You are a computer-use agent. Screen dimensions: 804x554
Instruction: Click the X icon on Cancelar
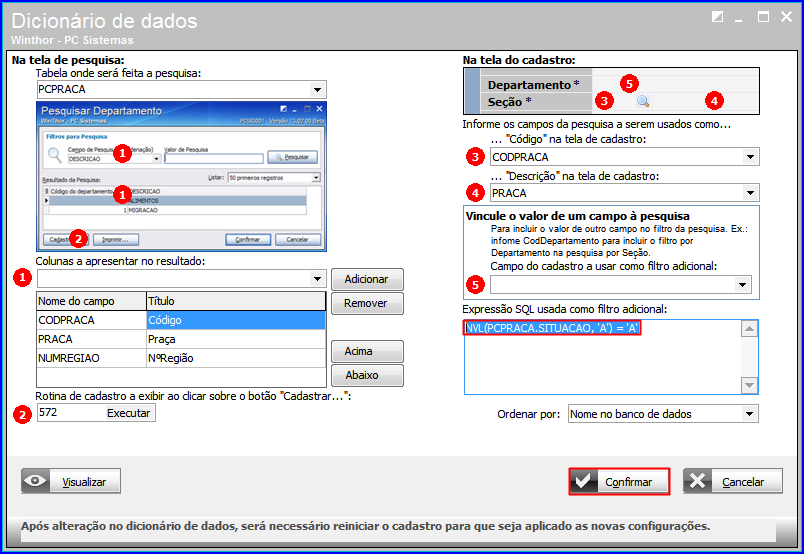coord(698,481)
